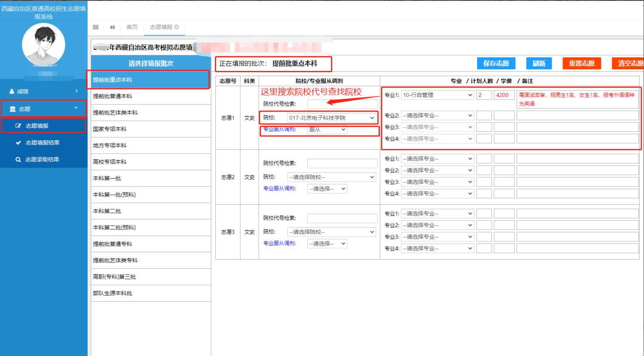This screenshot has height=356, width=644.
Task: Click the red 重置志愿 button
Action: pyautogui.click(x=581, y=63)
